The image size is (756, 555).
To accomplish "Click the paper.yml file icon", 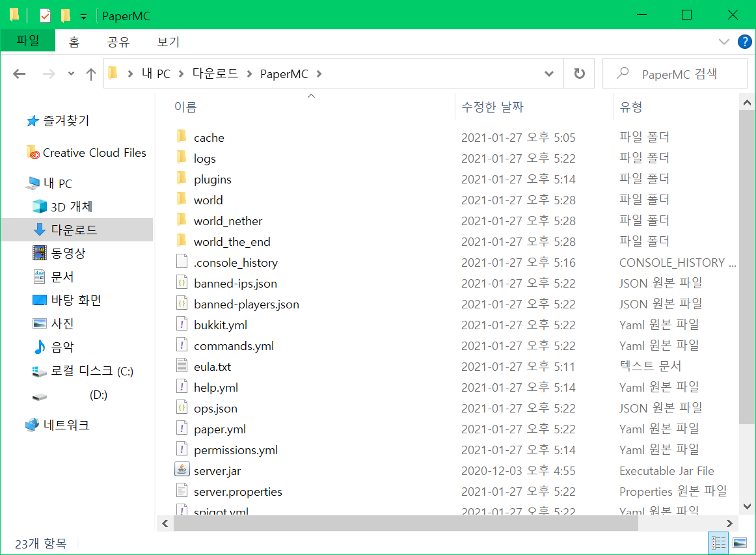I will [182, 428].
